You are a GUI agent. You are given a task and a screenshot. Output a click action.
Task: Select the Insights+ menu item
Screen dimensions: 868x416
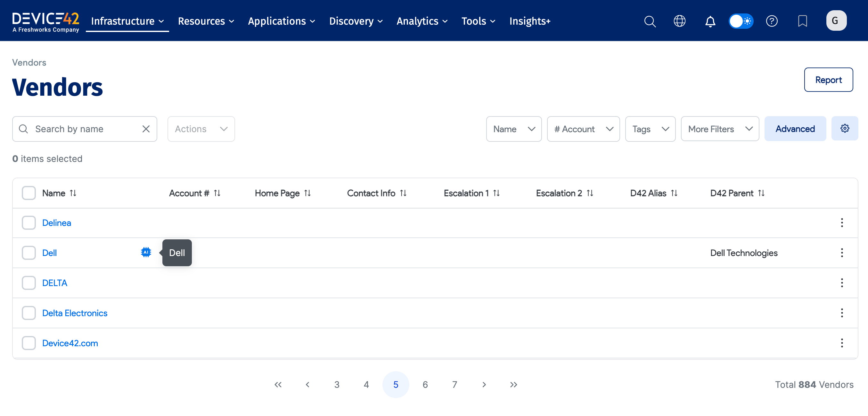click(x=530, y=21)
